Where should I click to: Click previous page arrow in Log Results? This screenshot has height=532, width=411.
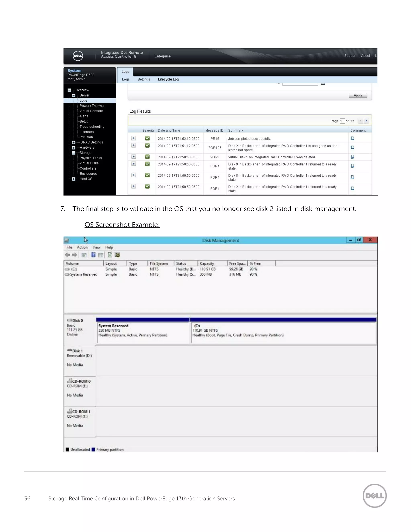(x=360, y=121)
